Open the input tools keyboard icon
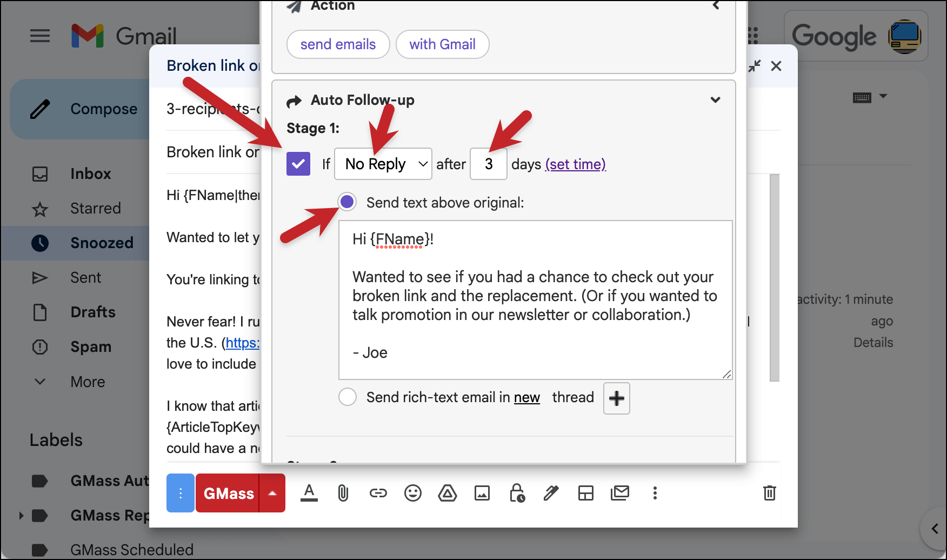Screen dimensions: 947x560 pyautogui.click(x=862, y=97)
